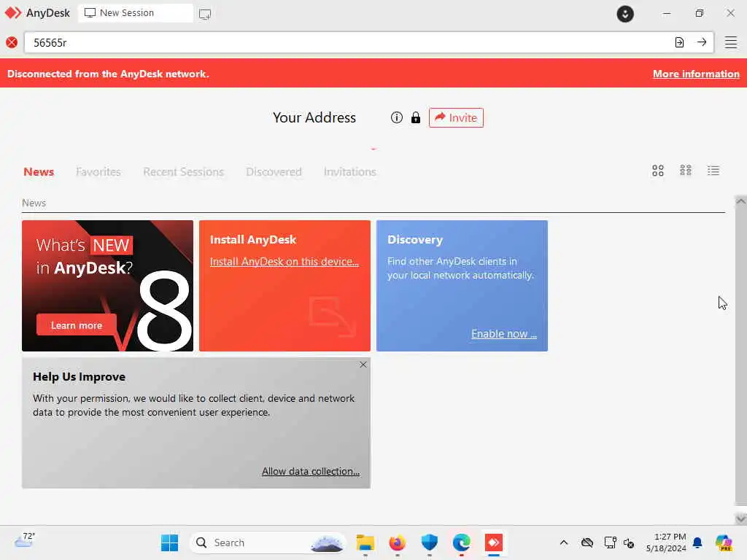Click scrollbar down arrow in news panel
This screenshot has width=747, height=560.
(740, 518)
